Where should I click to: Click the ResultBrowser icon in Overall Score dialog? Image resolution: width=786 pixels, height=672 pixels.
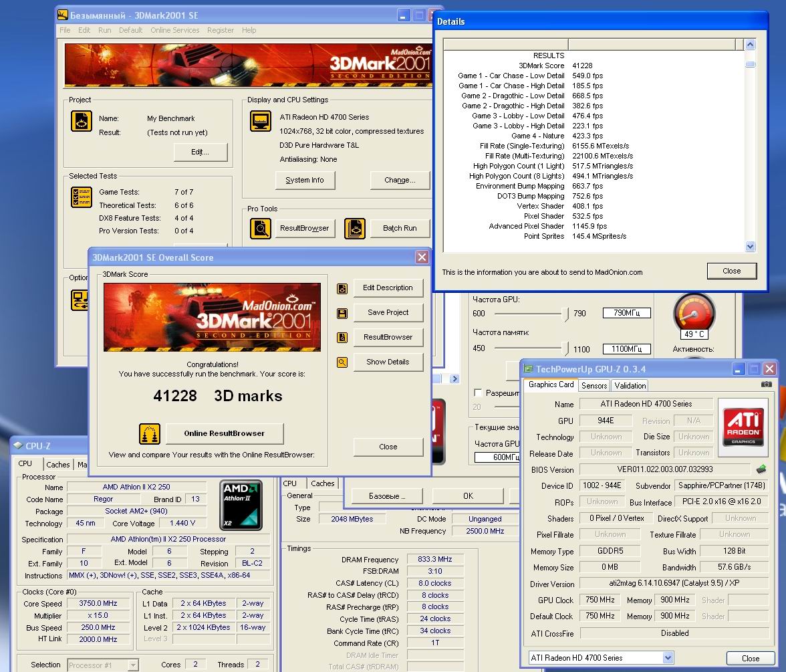coord(342,338)
